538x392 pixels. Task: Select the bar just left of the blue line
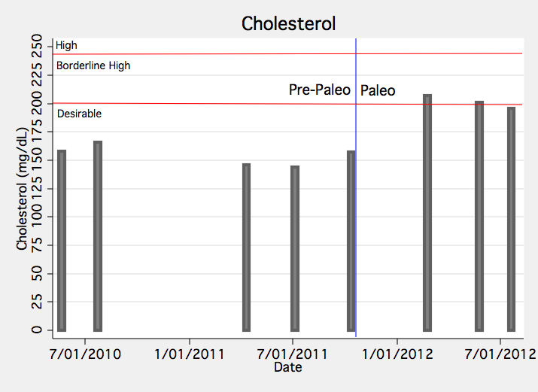[351, 241]
